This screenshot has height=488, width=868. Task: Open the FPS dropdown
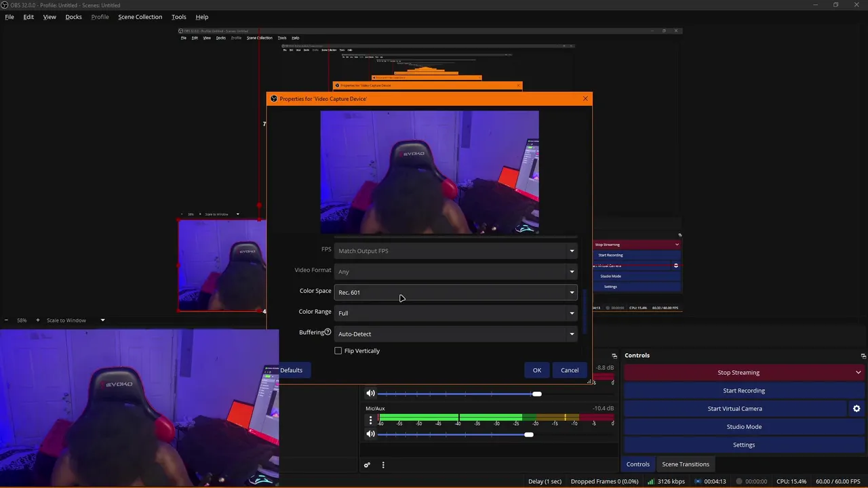(x=456, y=251)
